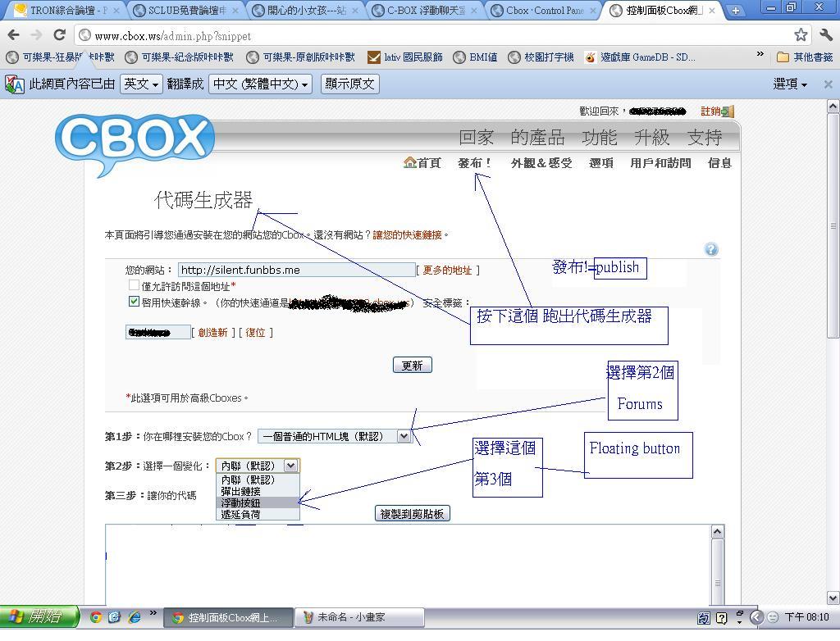Click the blue help question mark icon
Screen dimensions: 840x641
711,249
